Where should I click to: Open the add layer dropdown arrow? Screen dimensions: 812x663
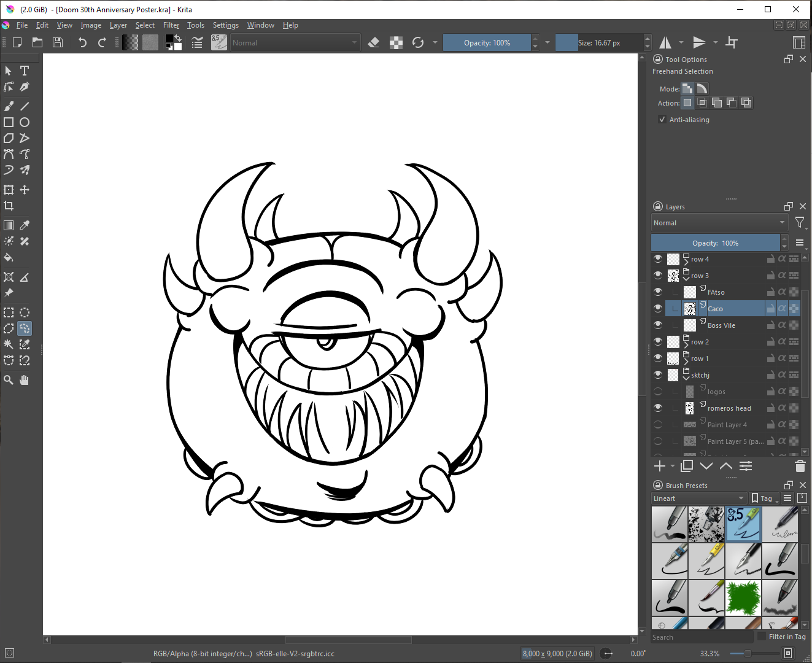673,467
